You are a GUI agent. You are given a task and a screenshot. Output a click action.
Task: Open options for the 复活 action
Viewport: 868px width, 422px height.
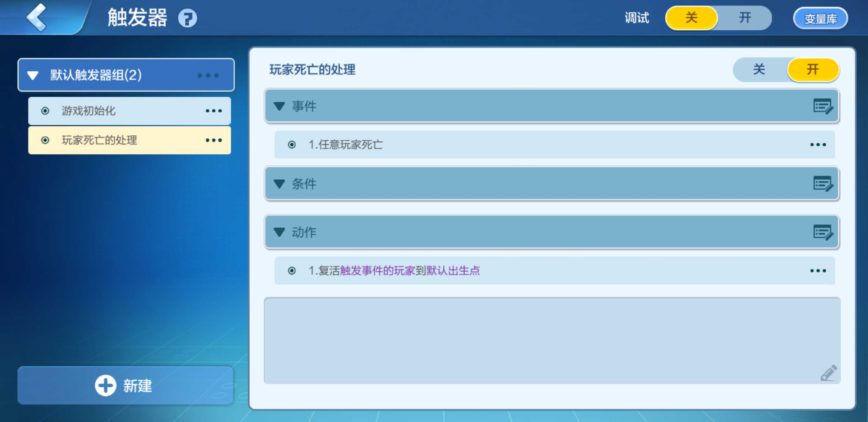pyautogui.click(x=818, y=270)
